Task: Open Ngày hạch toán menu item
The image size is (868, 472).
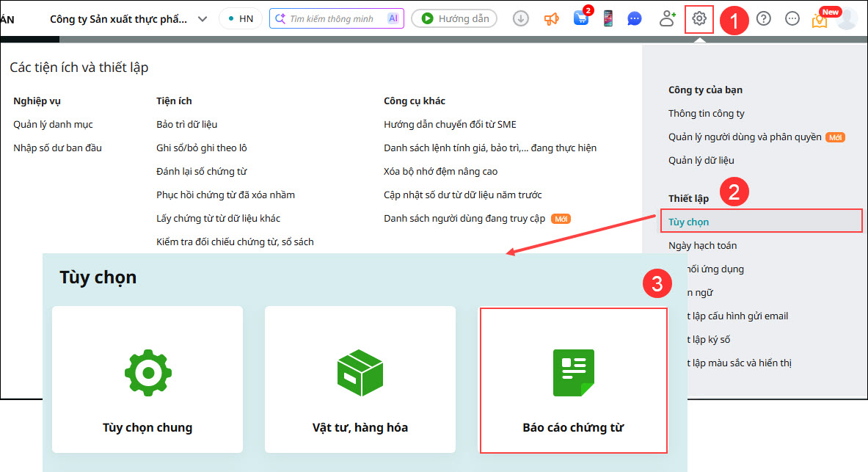Action: pyautogui.click(x=702, y=245)
